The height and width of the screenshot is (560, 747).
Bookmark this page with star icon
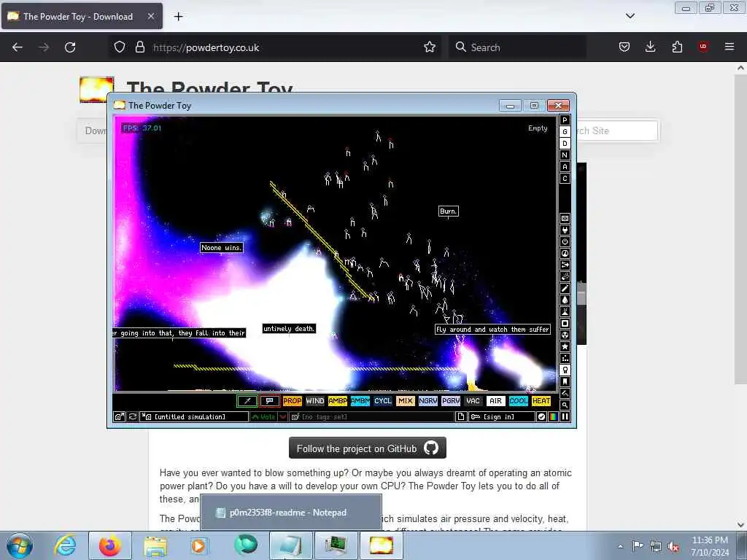click(x=430, y=47)
